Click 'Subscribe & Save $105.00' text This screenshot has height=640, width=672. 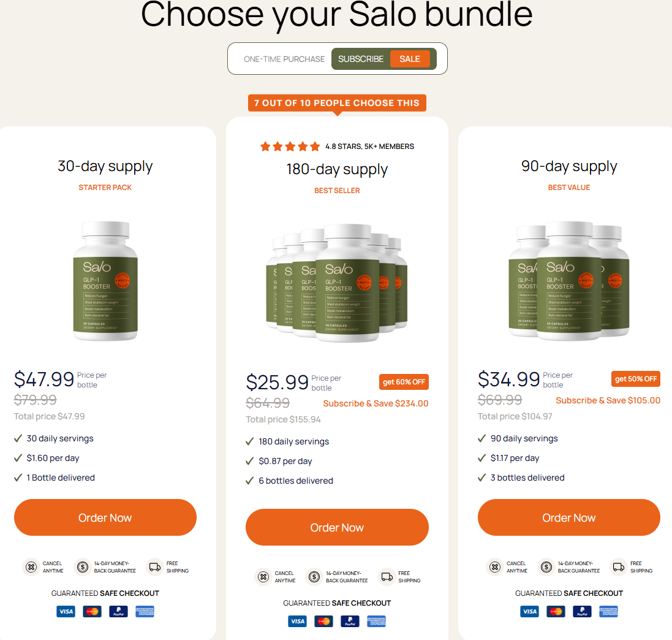point(608,400)
